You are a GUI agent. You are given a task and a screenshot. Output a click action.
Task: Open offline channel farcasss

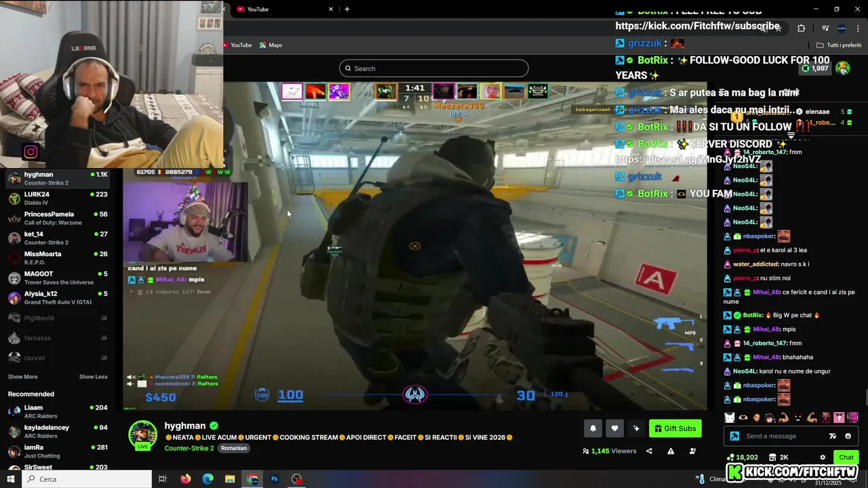pyautogui.click(x=58, y=338)
